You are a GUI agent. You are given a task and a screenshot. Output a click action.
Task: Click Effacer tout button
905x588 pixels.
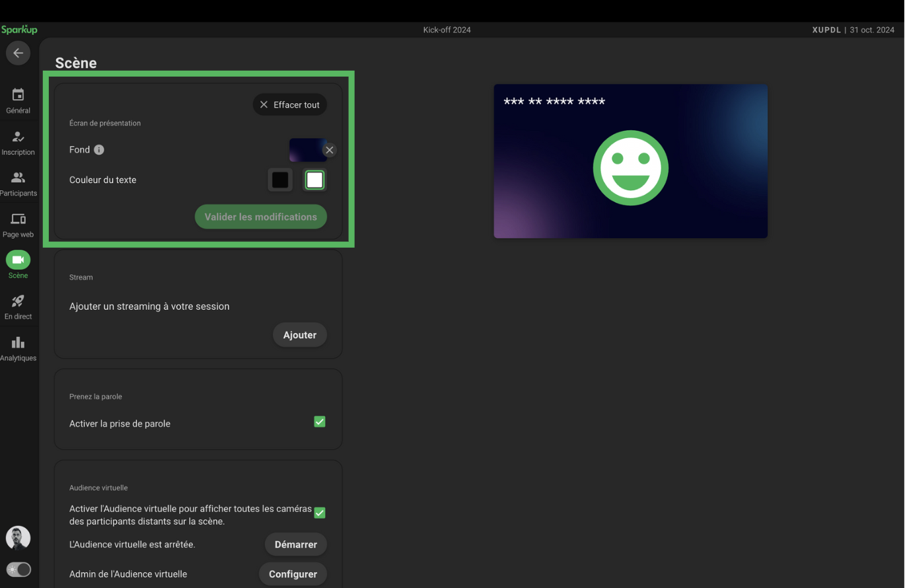289,104
